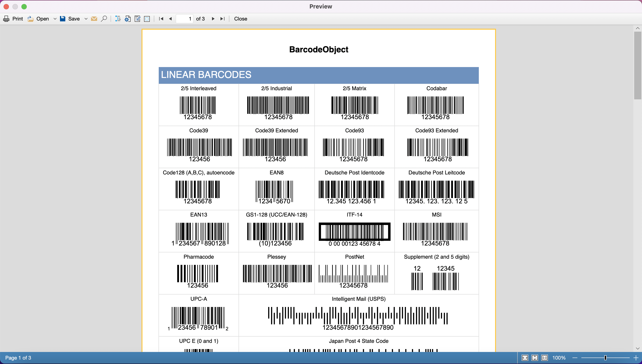Click the 2/5 Matrix barcode
The width and height of the screenshot is (642, 364).
(x=355, y=108)
